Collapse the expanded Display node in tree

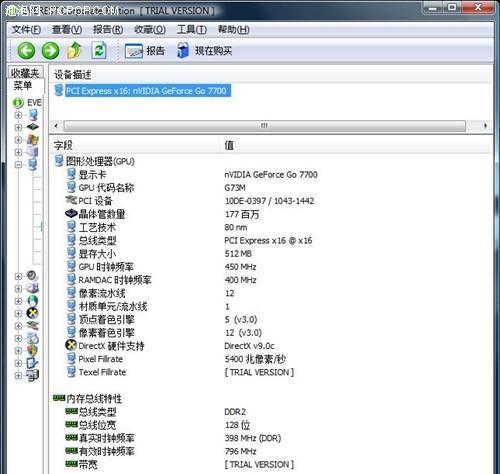[x=18, y=164]
